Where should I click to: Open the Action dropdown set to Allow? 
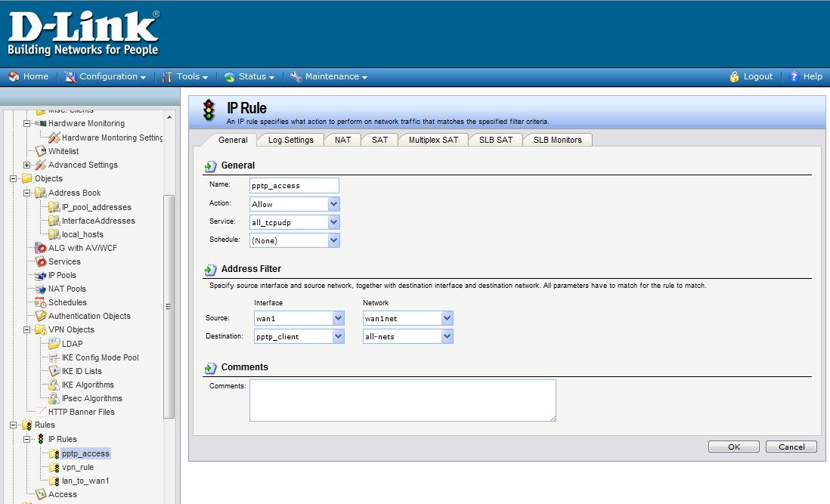click(295, 204)
